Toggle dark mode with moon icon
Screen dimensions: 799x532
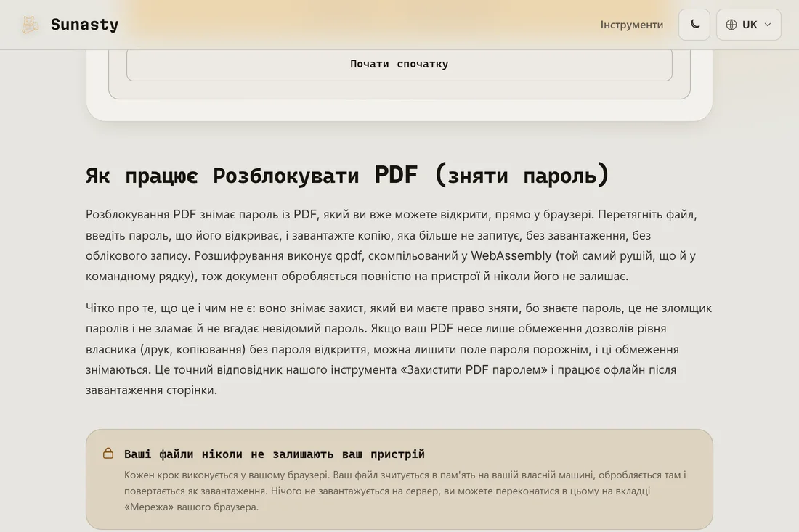[x=694, y=25]
